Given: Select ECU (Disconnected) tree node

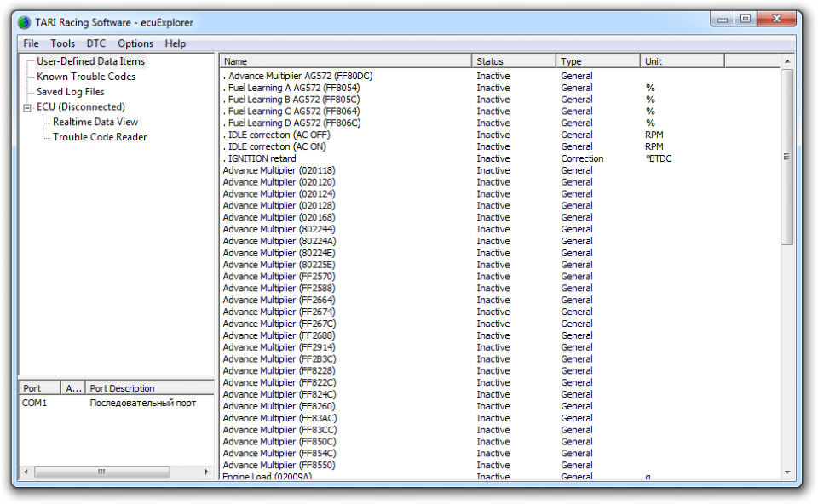Looking at the screenshot, I should click(81, 106).
